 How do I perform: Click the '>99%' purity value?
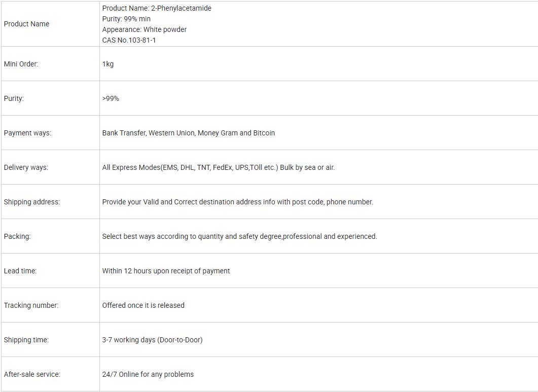click(x=111, y=98)
